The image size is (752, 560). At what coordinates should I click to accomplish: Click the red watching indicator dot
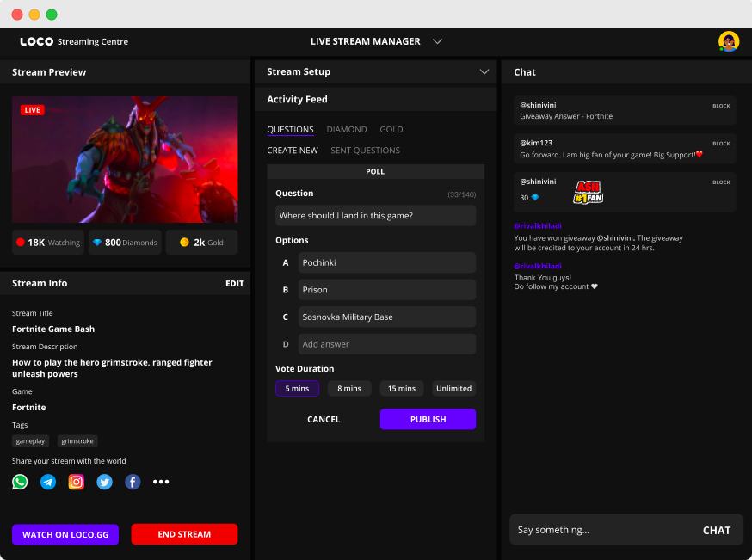(x=20, y=242)
